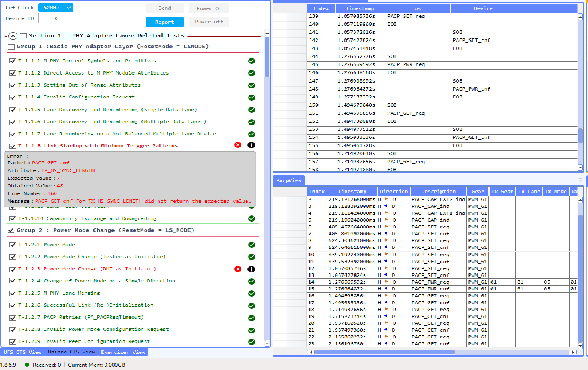Select the PacpView tab

(x=289, y=180)
